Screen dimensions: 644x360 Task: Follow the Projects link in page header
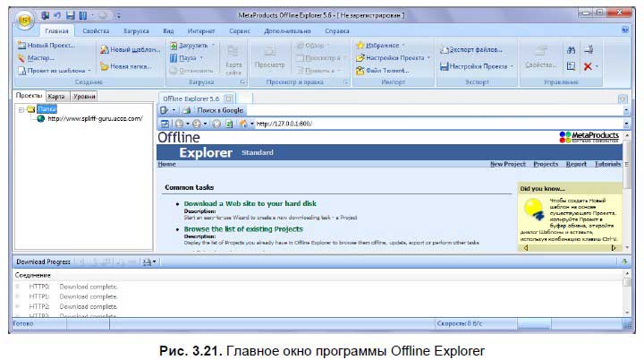pos(546,164)
